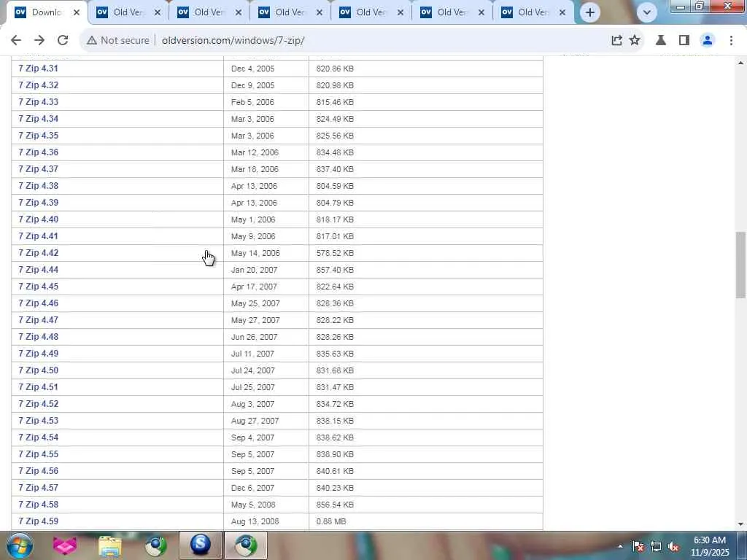747x560 pixels.
Task: Open the 7 Zip 4.38 link
Action: click(38, 186)
